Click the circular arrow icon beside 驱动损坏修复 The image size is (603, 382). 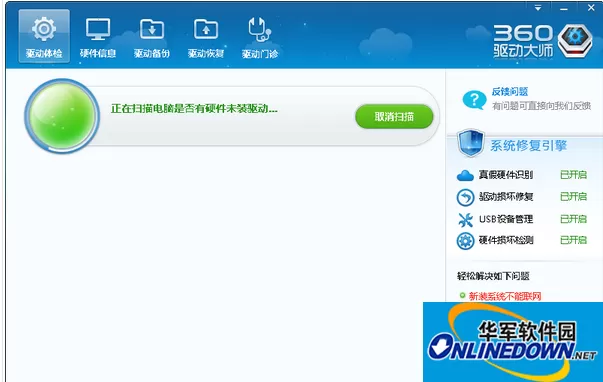[x=465, y=197]
